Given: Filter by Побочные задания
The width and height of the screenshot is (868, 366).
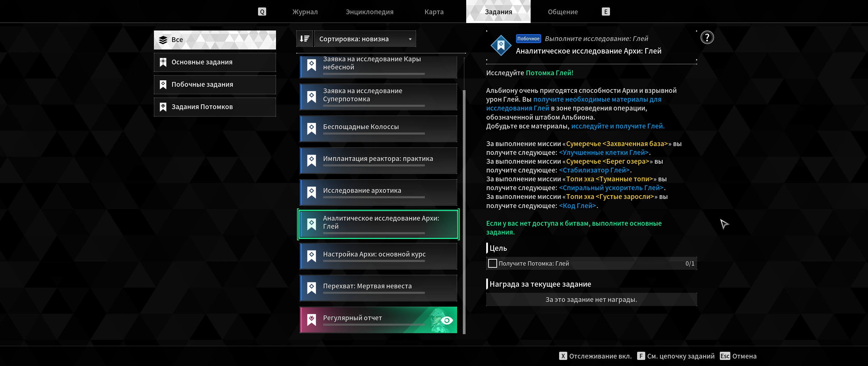Looking at the screenshot, I should coord(215,85).
